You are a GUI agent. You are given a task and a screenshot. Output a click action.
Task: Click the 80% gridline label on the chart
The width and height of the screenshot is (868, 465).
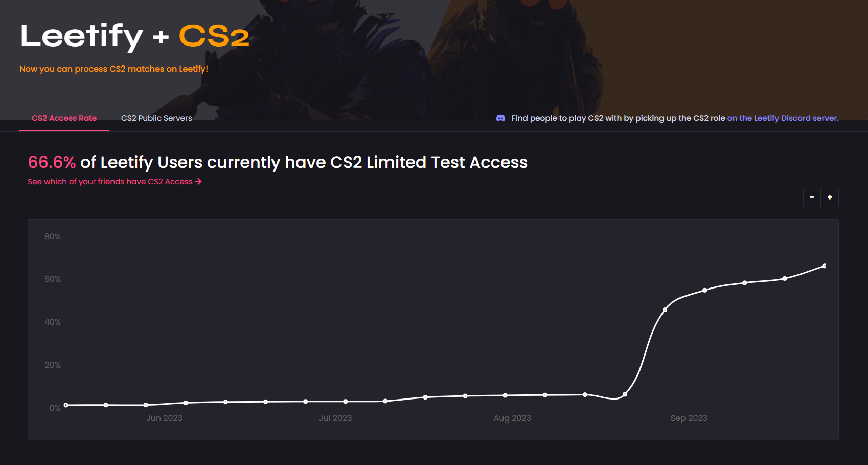pyautogui.click(x=53, y=236)
